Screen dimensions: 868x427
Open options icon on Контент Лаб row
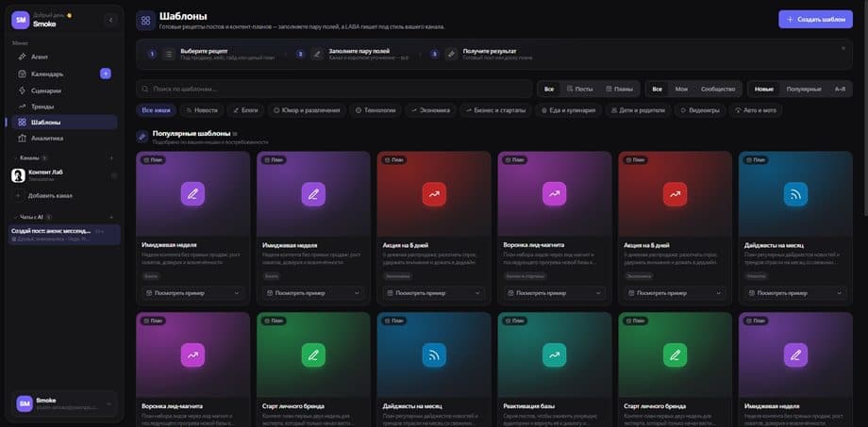click(x=114, y=175)
